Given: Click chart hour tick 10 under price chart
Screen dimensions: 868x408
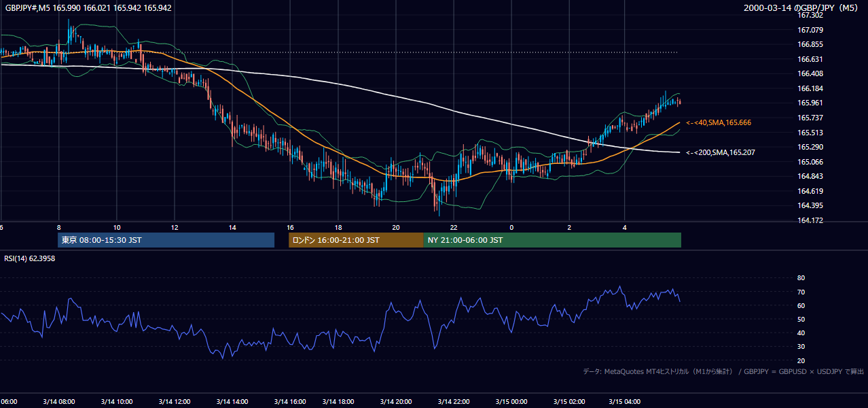Looking at the screenshot, I should click(117, 228).
